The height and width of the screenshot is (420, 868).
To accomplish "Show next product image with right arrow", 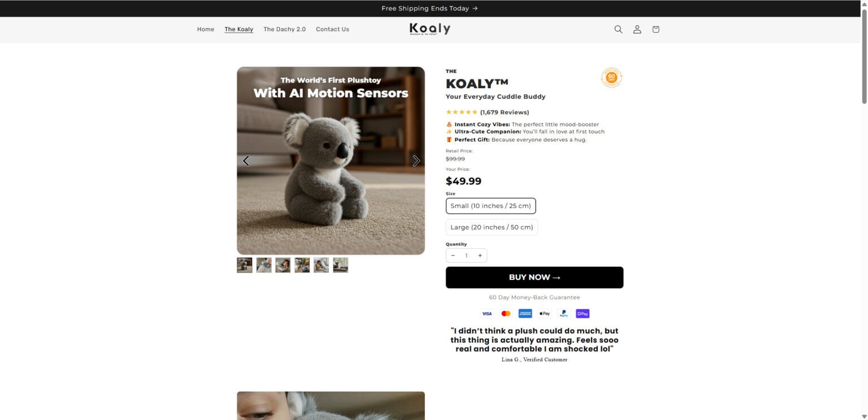I will [416, 161].
